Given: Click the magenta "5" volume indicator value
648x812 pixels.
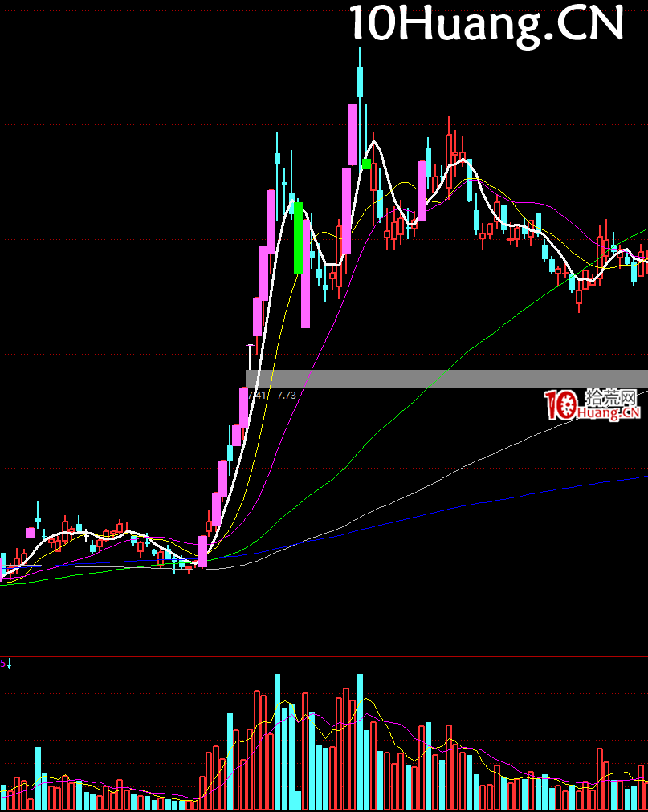Looking at the screenshot, I should (2, 664).
